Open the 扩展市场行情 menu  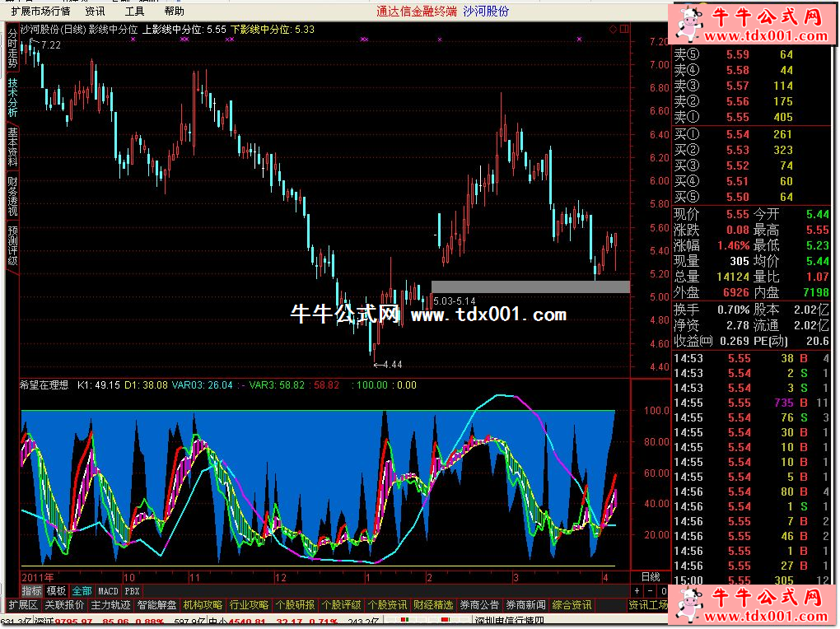[x=40, y=12]
